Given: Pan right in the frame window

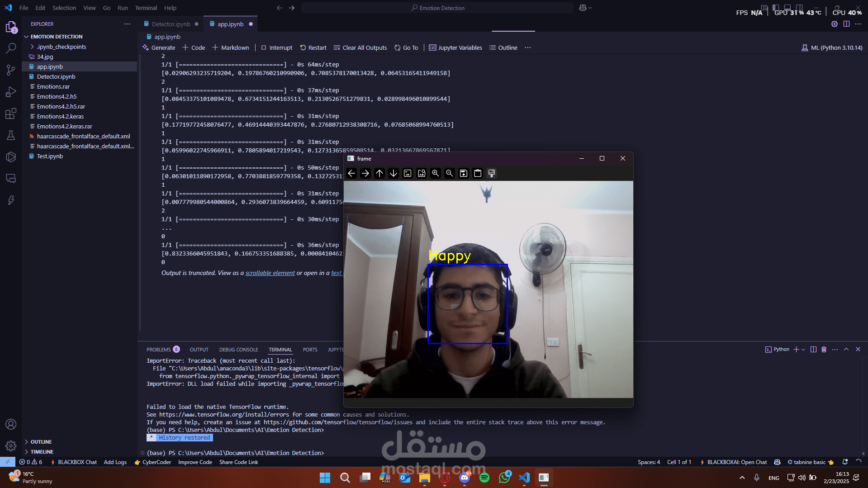Looking at the screenshot, I should [x=365, y=173].
